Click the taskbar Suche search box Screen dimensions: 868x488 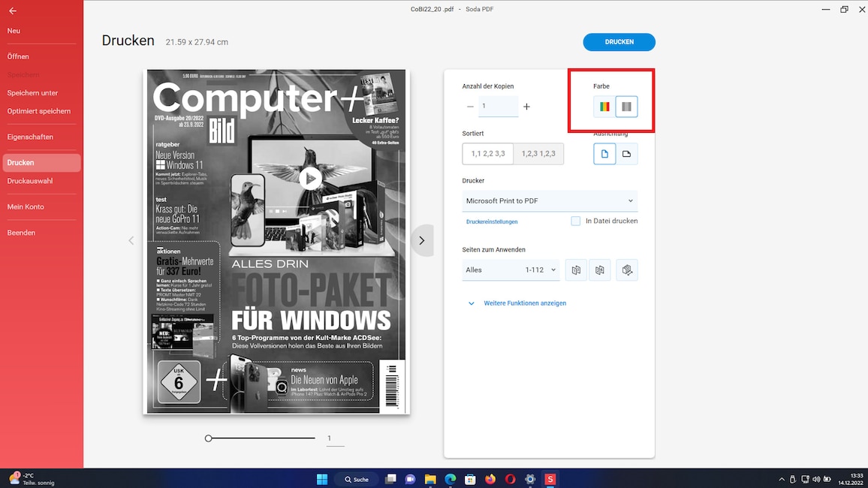(x=357, y=479)
